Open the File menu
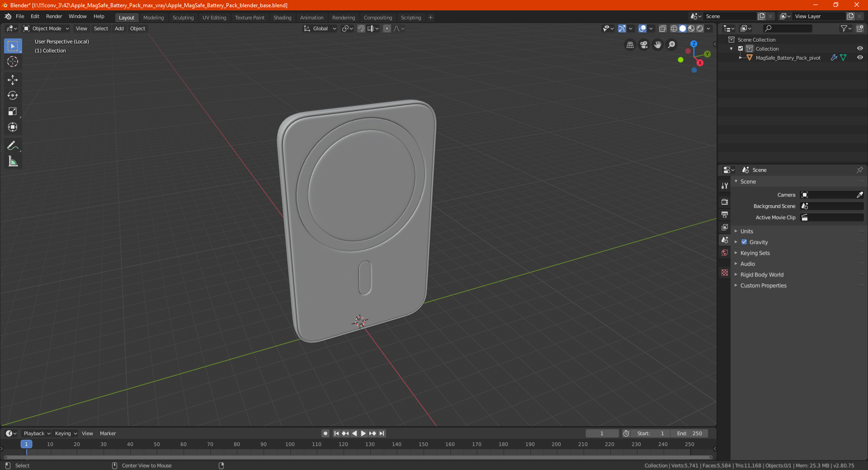868x470 pixels. tap(20, 16)
